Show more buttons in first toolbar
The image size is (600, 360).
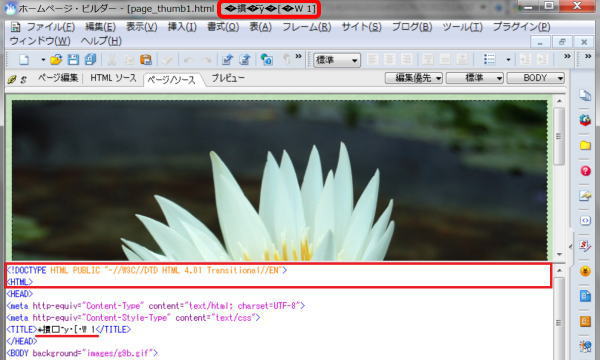click(298, 57)
